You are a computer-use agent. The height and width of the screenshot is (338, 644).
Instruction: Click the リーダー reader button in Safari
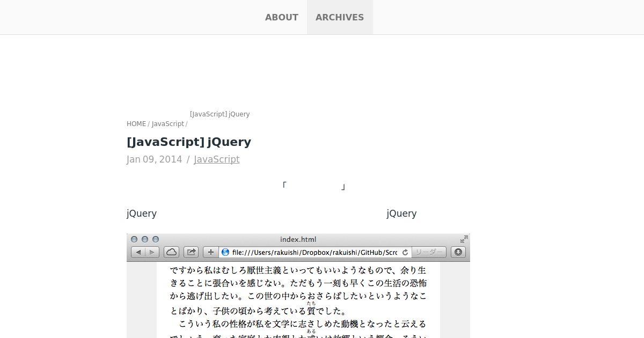(429, 252)
